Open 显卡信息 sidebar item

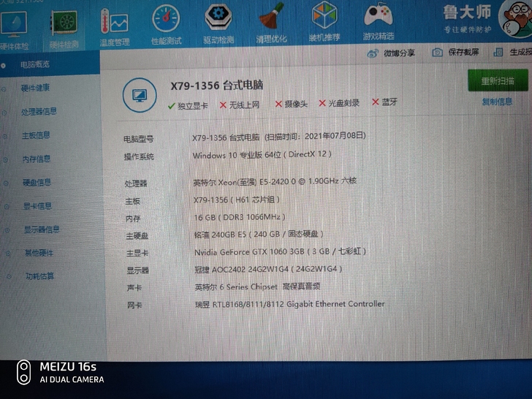[x=37, y=205]
